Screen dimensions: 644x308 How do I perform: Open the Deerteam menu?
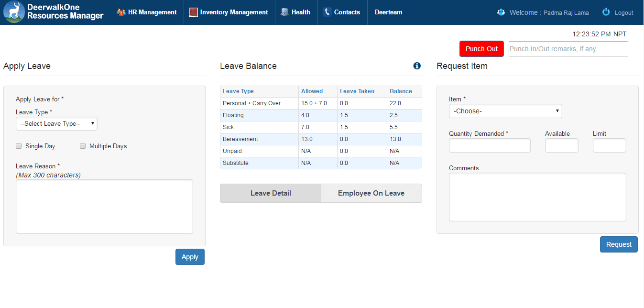[389, 12]
